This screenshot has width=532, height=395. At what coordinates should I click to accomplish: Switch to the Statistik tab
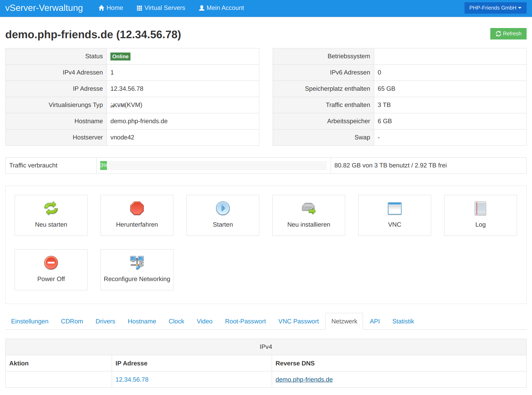tap(403, 321)
